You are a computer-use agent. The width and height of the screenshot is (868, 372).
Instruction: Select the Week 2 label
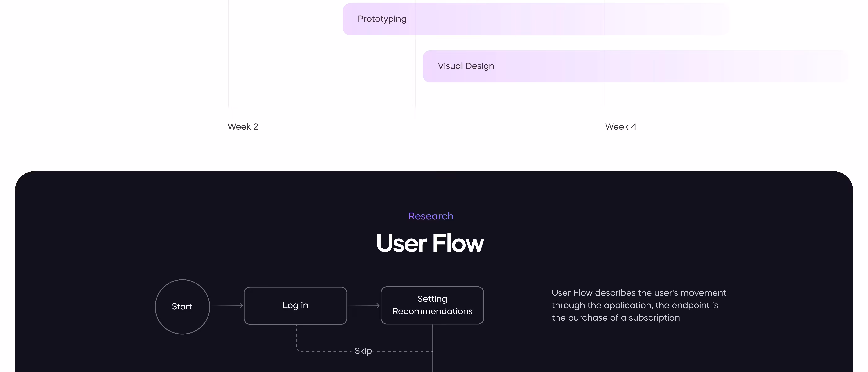[243, 127]
